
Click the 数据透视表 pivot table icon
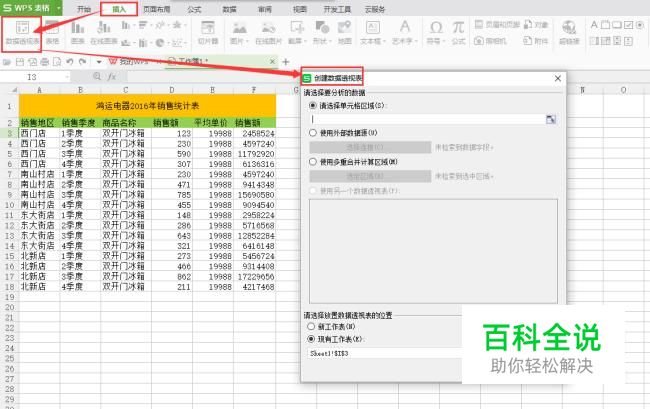[22, 28]
